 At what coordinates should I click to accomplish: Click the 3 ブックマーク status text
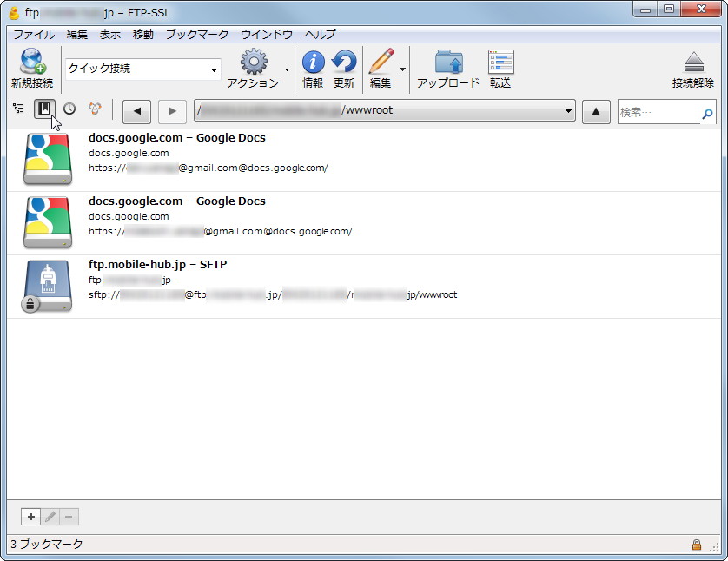(x=46, y=544)
